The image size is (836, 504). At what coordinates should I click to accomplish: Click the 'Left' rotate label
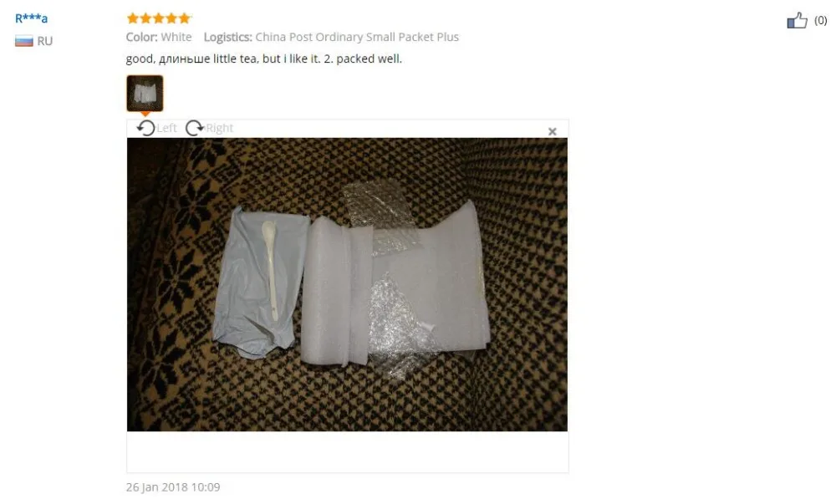pyautogui.click(x=166, y=129)
